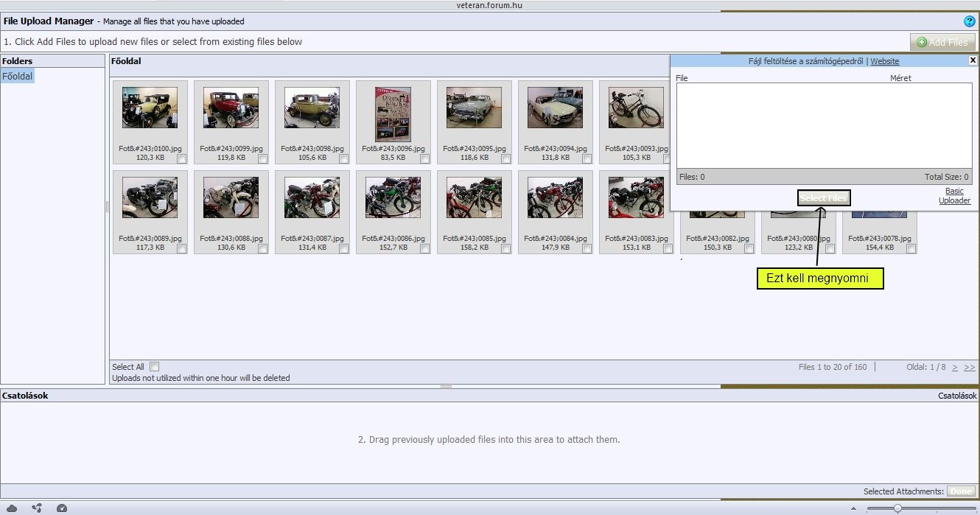Click the red car thumbnail Fotó0099.jpg
This screenshot has height=515, width=980.
(x=231, y=108)
